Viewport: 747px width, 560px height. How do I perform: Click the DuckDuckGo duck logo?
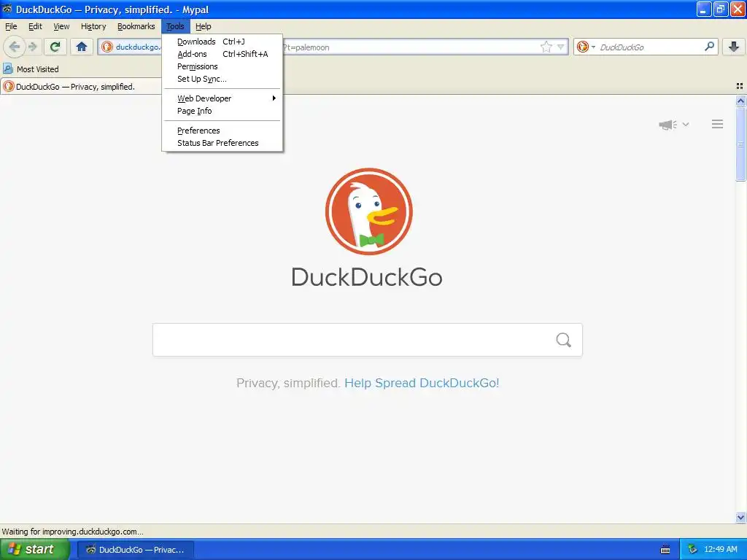(x=368, y=211)
